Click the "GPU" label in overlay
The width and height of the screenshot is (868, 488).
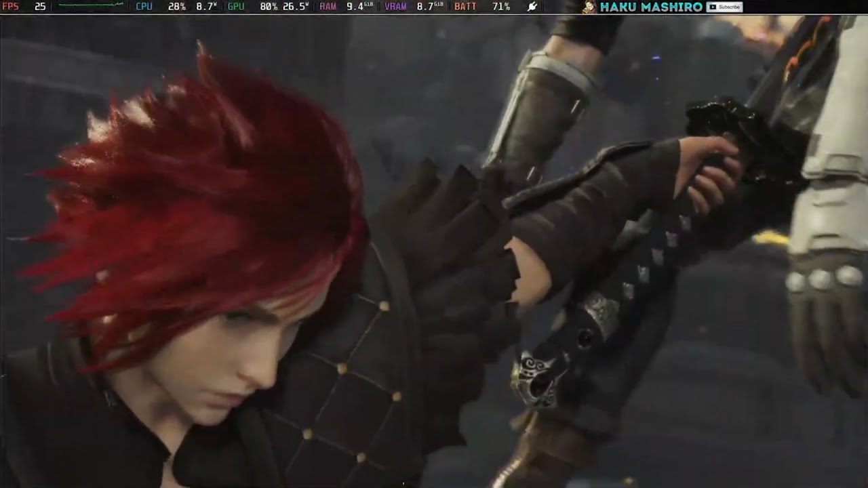(x=236, y=7)
